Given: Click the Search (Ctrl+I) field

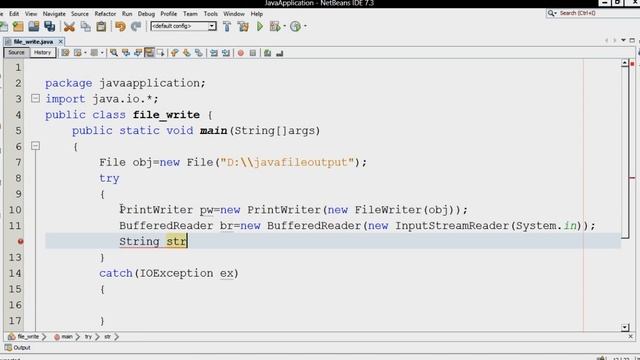Looking at the screenshot, I should coord(593,13).
